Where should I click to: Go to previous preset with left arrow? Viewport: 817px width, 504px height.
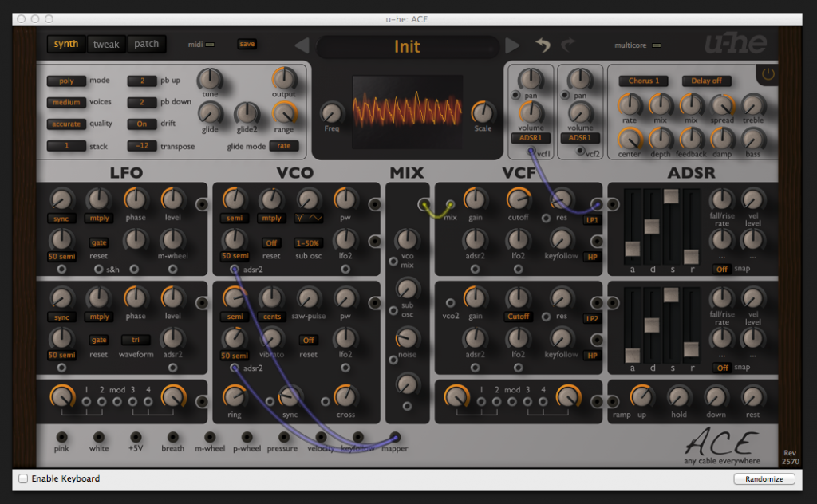point(302,45)
